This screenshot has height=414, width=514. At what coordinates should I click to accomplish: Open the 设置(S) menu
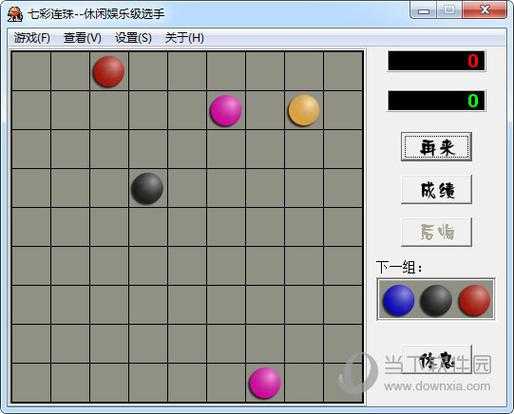[133, 38]
